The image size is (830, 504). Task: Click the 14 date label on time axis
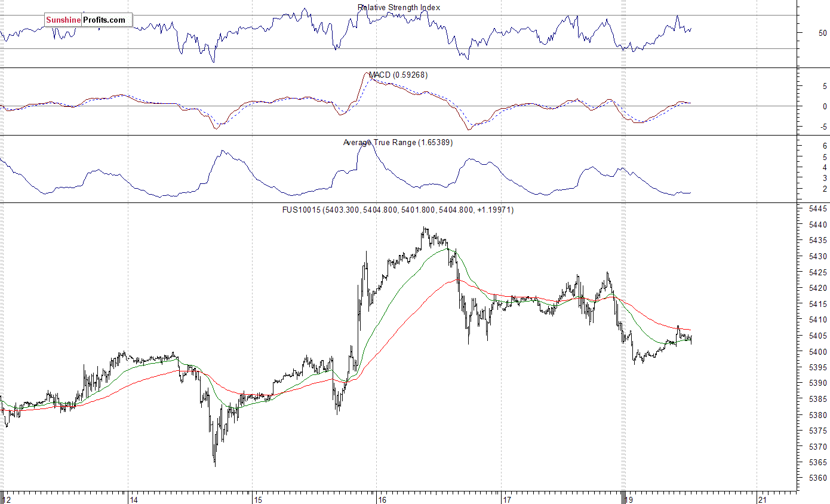[133, 499]
